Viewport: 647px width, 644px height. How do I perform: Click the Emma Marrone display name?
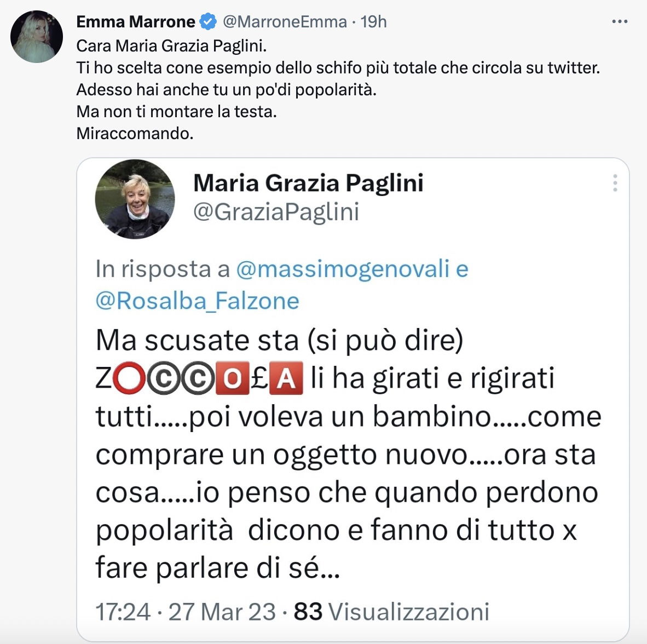pyautogui.click(x=136, y=21)
